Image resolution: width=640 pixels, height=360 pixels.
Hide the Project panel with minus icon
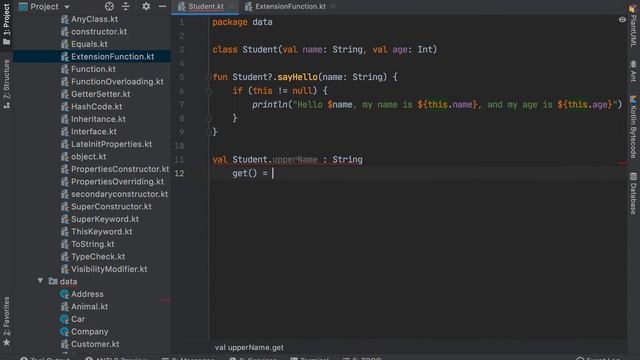162,7
